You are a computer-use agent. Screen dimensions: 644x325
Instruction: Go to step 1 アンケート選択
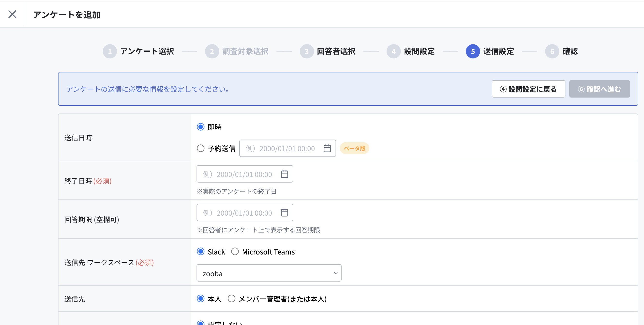point(139,51)
